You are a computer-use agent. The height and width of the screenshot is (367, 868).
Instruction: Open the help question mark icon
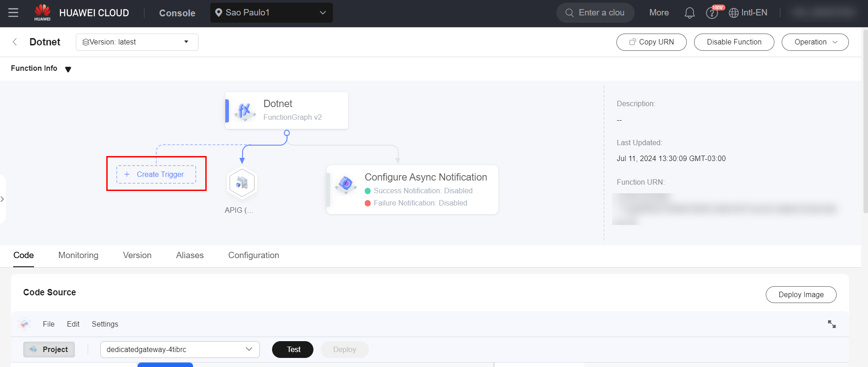[x=711, y=13]
